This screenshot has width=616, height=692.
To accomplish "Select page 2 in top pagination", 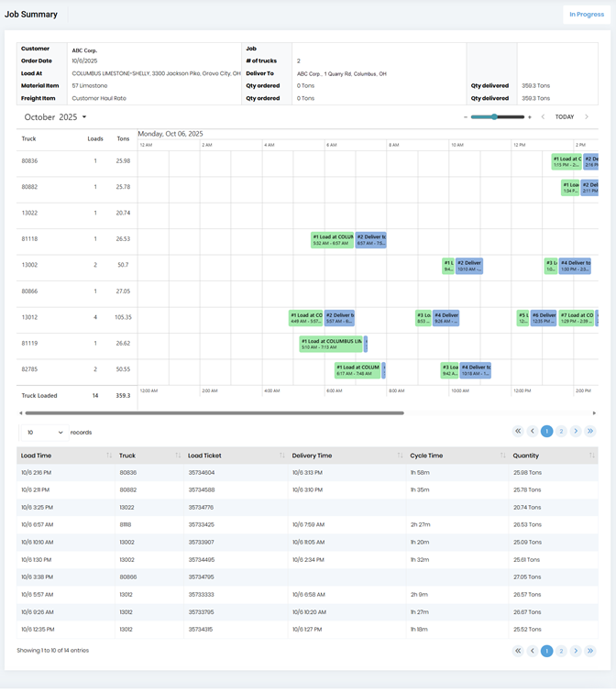I will pos(561,431).
